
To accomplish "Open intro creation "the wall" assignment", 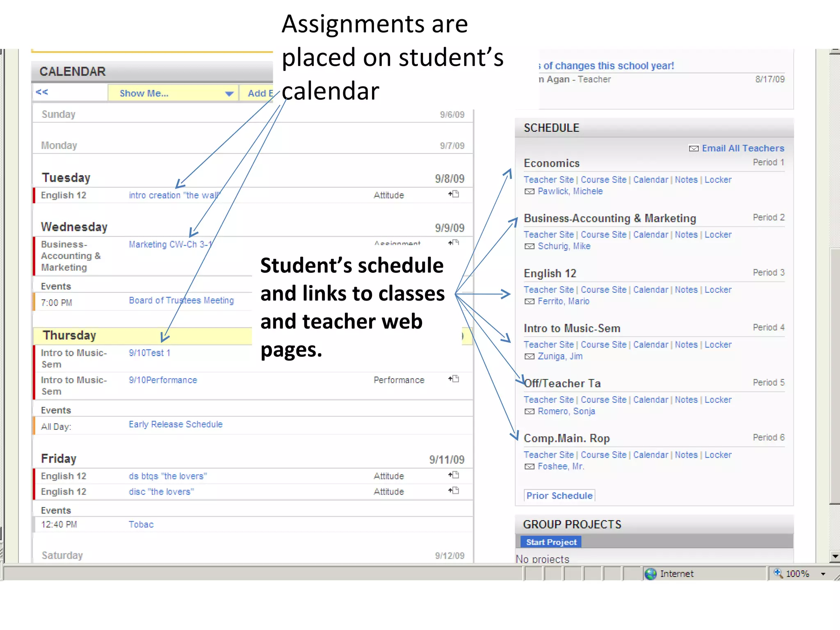I will (x=174, y=195).
